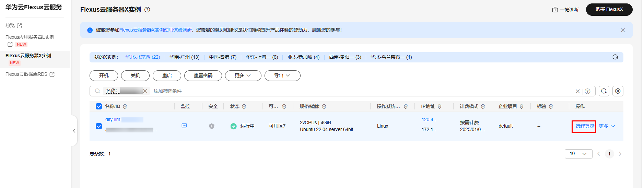Expand the 更多 batch actions dropdown
The height and width of the screenshot is (188, 644).
(x=243, y=75)
